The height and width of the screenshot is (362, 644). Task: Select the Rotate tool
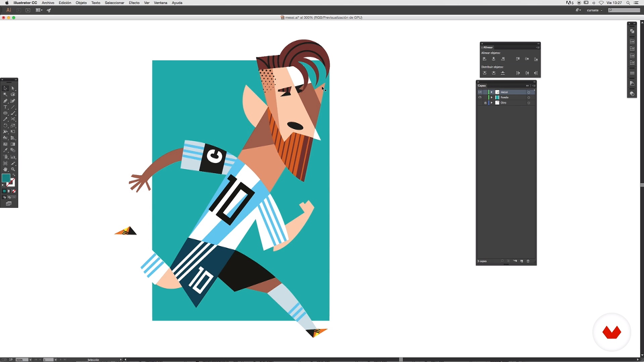click(5, 126)
